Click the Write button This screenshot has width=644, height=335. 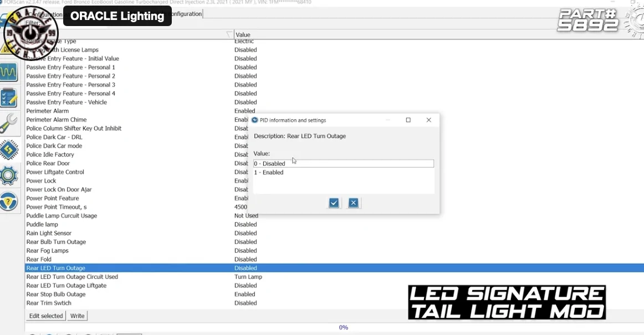[x=77, y=316]
